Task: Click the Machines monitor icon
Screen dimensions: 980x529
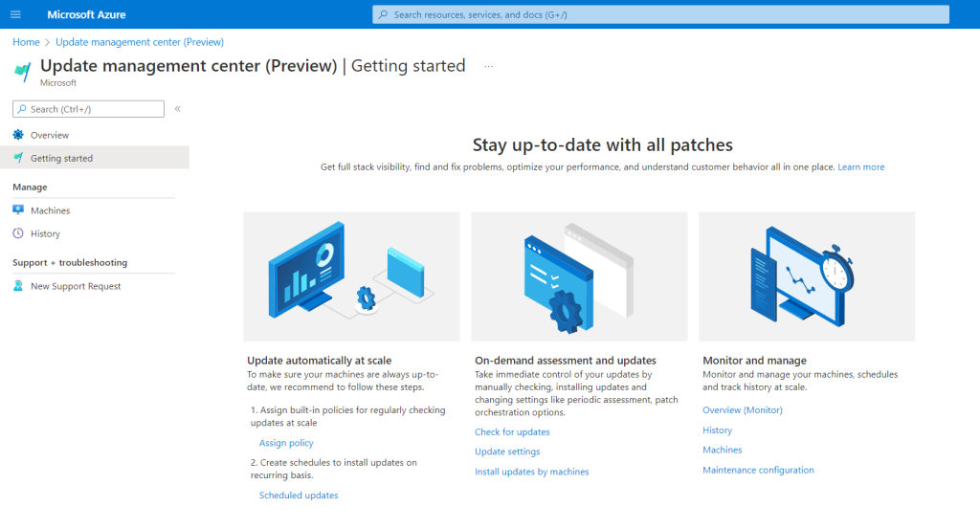Action: coord(18,210)
